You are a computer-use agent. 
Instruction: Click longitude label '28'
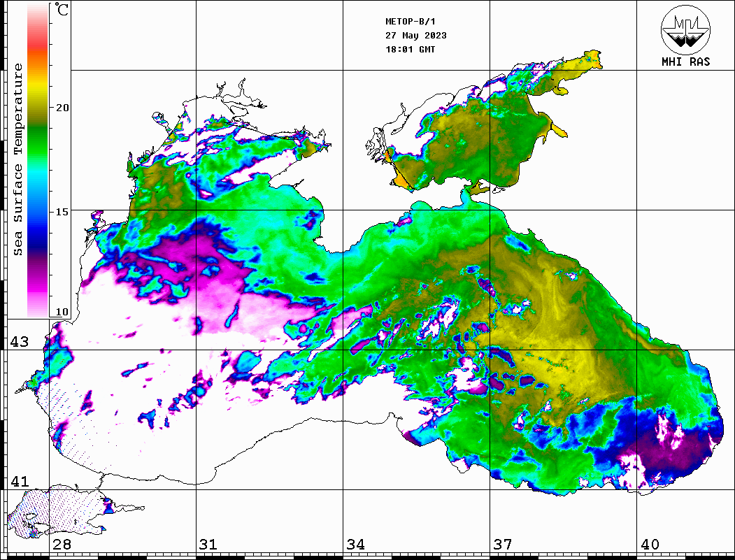(x=62, y=545)
